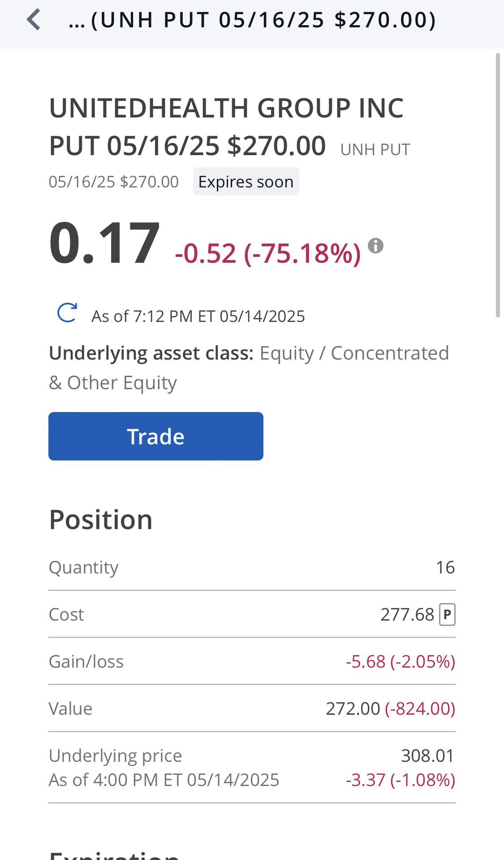The width and height of the screenshot is (504, 860).
Task: Tap the UNH PUT symbol label
Action: pyautogui.click(x=375, y=149)
